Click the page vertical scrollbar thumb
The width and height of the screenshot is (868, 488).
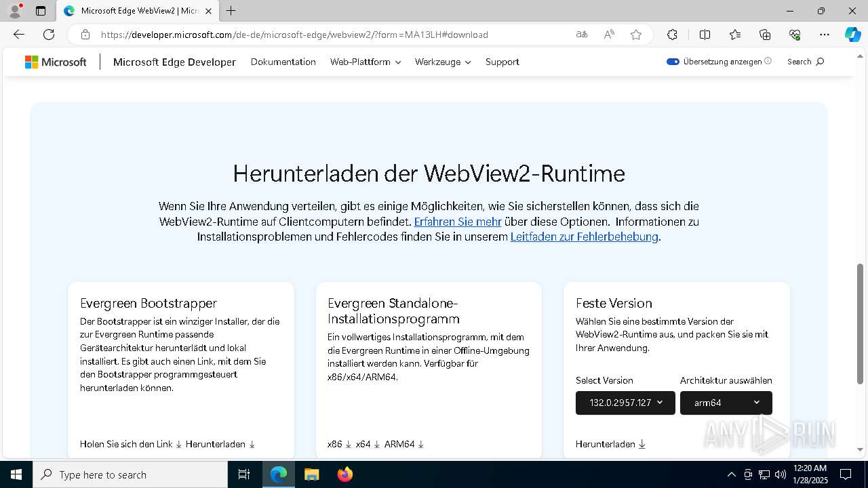pyautogui.click(x=860, y=324)
